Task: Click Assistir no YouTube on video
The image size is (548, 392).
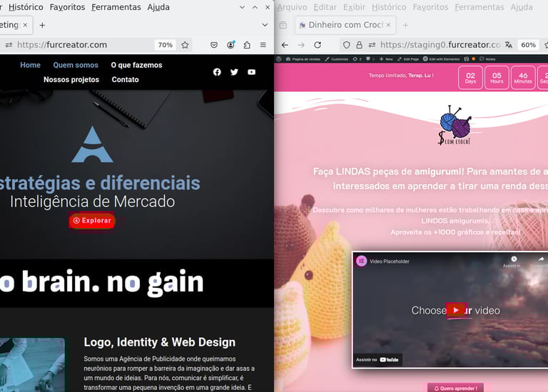Action: (x=377, y=359)
